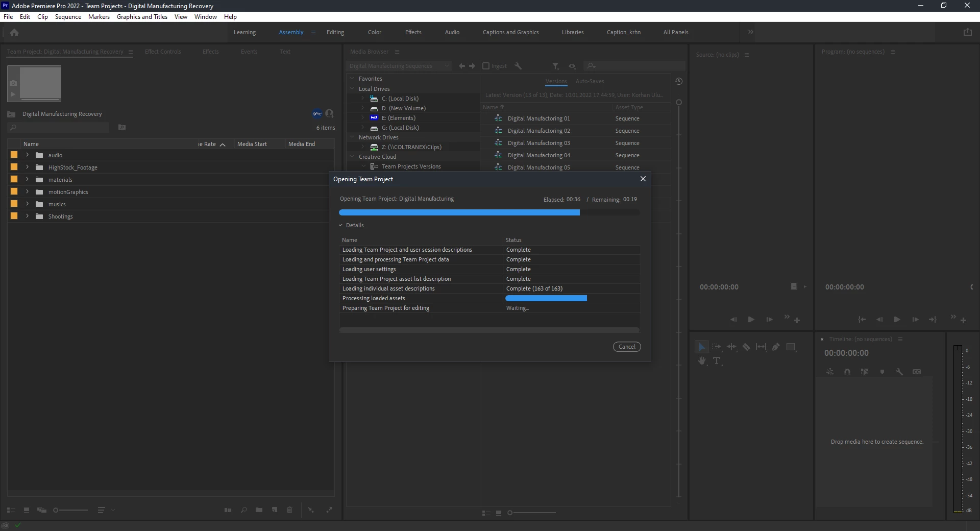Switch to the Color workspace
Screen dimensions: 980x531
point(375,32)
